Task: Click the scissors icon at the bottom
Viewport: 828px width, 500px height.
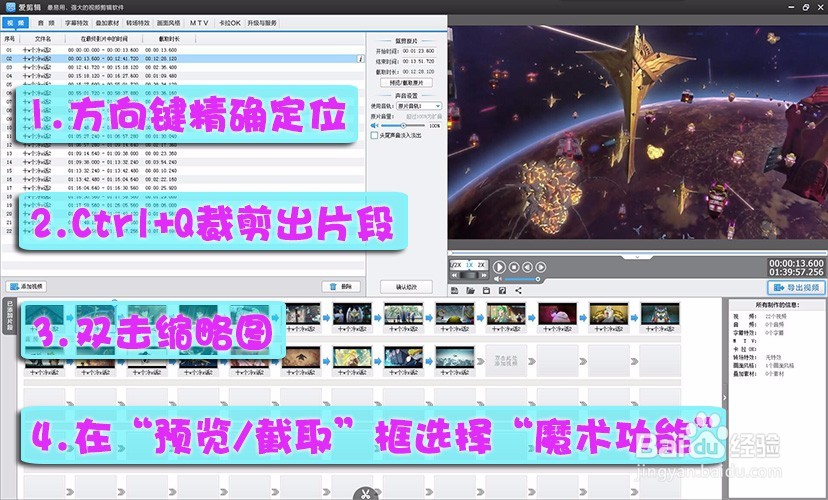Action: pos(365,494)
